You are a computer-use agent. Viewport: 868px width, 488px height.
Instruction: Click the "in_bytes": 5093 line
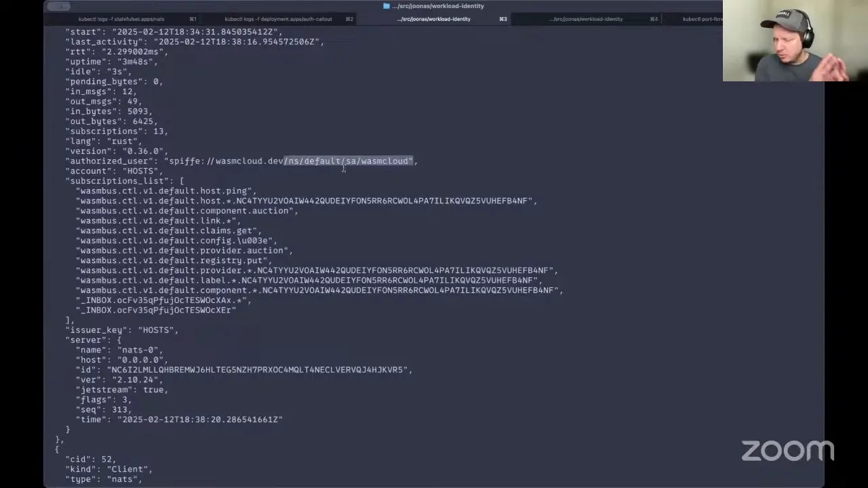109,111
